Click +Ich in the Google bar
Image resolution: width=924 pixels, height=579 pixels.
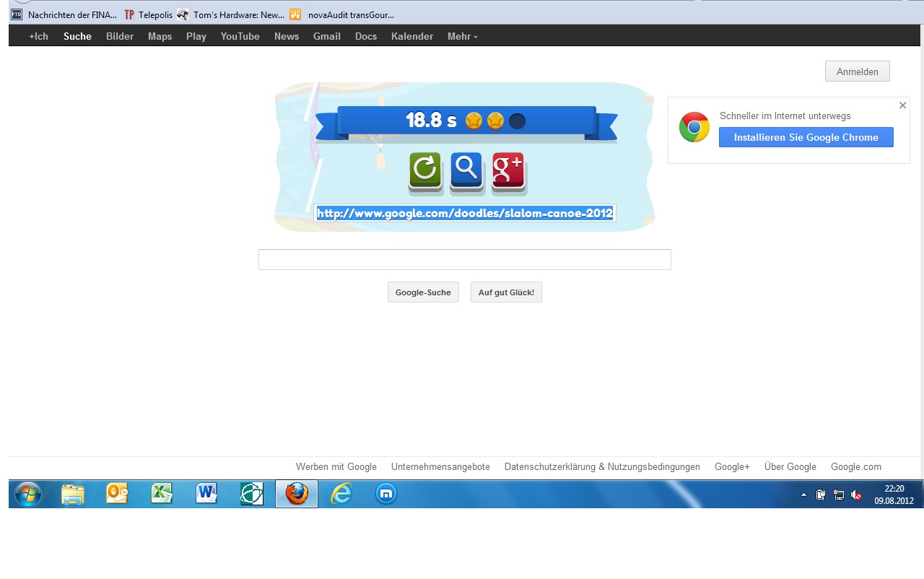[38, 36]
